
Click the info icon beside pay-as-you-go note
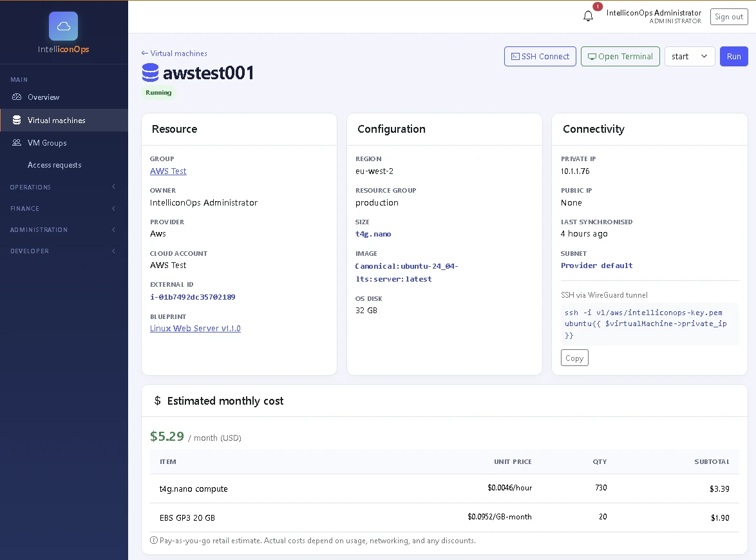coord(154,540)
